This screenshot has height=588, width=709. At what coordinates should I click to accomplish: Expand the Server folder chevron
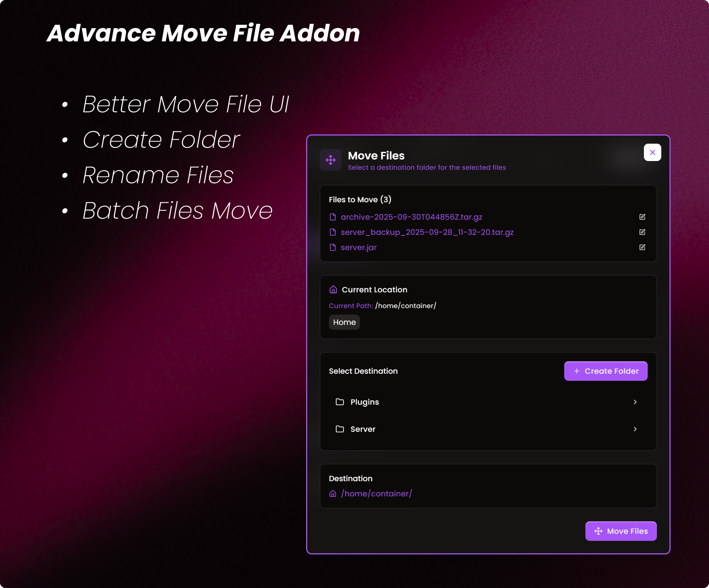635,429
